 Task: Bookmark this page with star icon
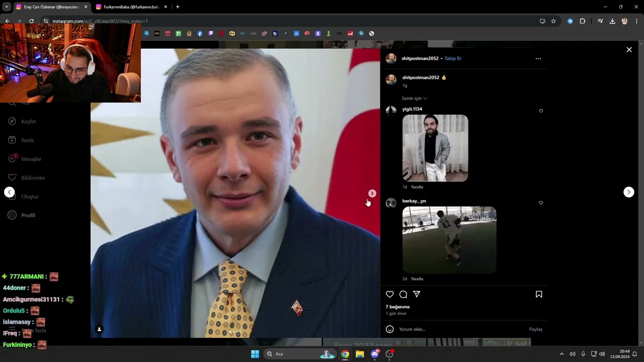[553, 21]
